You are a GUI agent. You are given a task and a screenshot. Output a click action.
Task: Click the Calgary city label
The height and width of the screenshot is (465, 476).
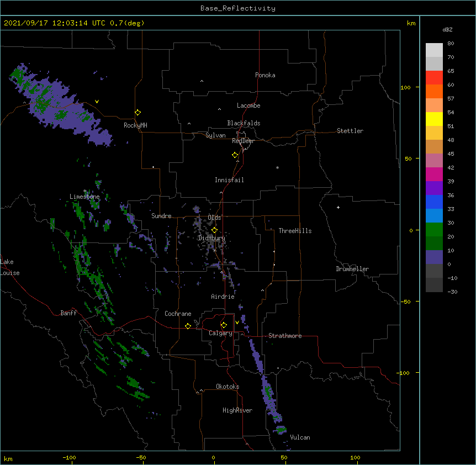[x=220, y=333]
